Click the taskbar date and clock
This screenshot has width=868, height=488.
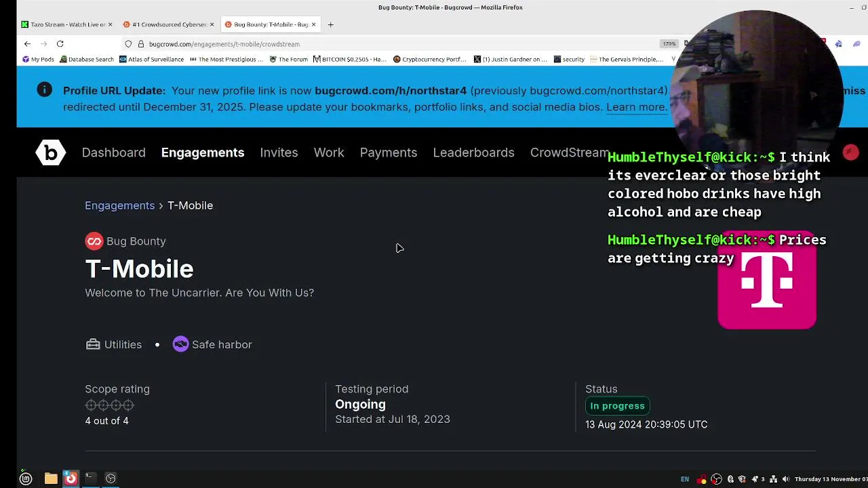[x=831, y=479]
